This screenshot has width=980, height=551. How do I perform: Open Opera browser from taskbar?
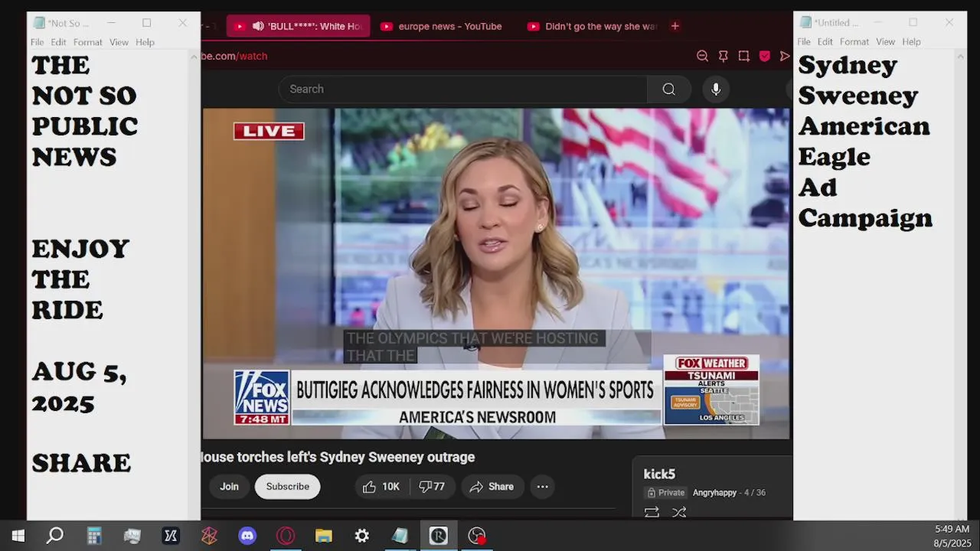tap(286, 536)
